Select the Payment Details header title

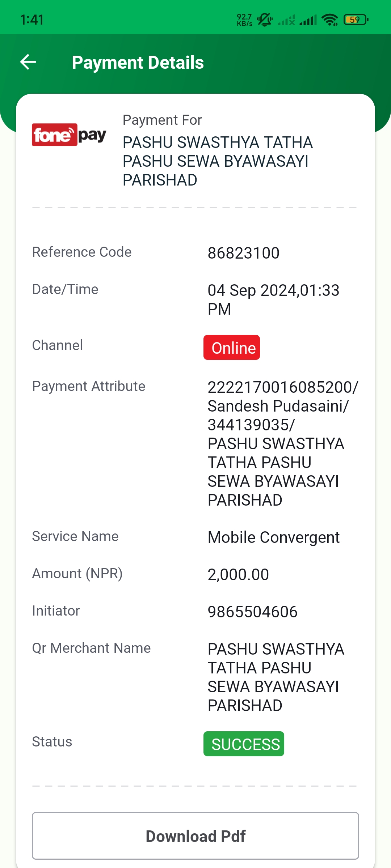pyautogui.click(x=138, y=62)
